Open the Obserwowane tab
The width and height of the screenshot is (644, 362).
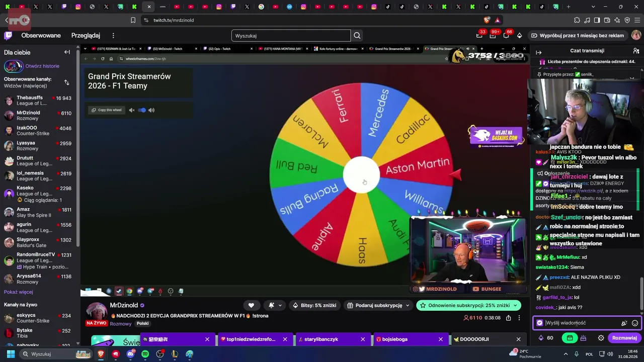pyautogui.click(x=41, y=36)
